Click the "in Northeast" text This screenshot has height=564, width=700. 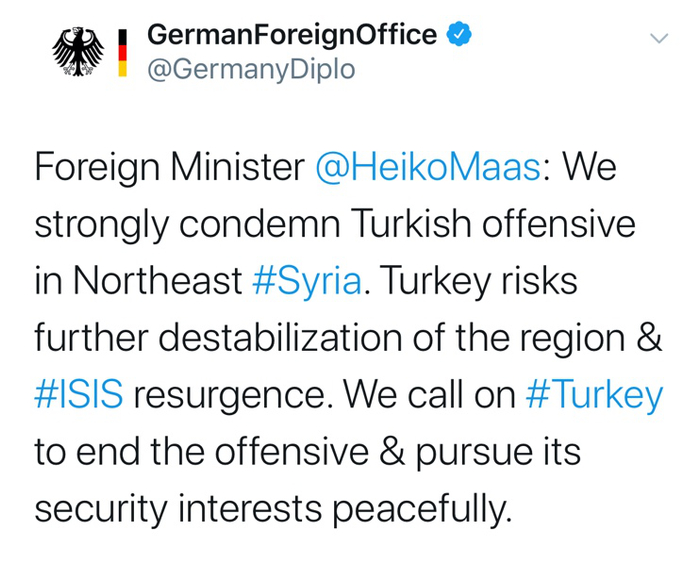click(x=138, y=281)
